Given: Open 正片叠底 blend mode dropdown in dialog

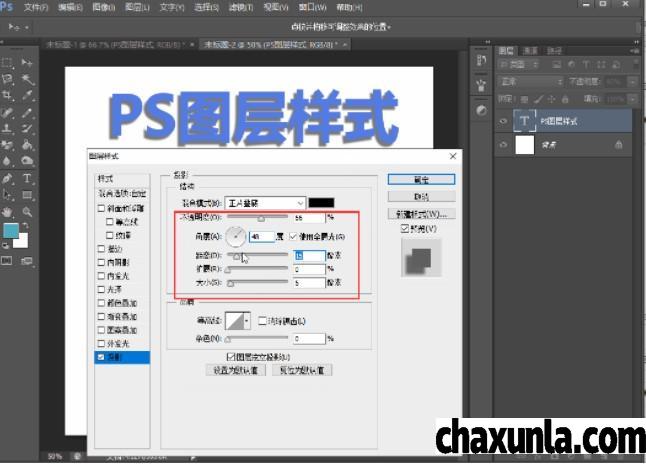Looking at the screenshot, I should pyautogui.click(x=265, y=203).
